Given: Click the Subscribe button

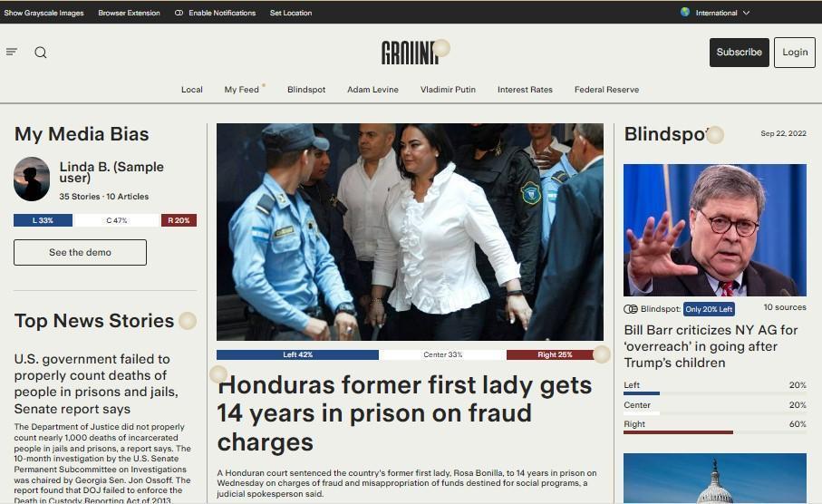Looking at the screenshot, I should tap(740, 52).
